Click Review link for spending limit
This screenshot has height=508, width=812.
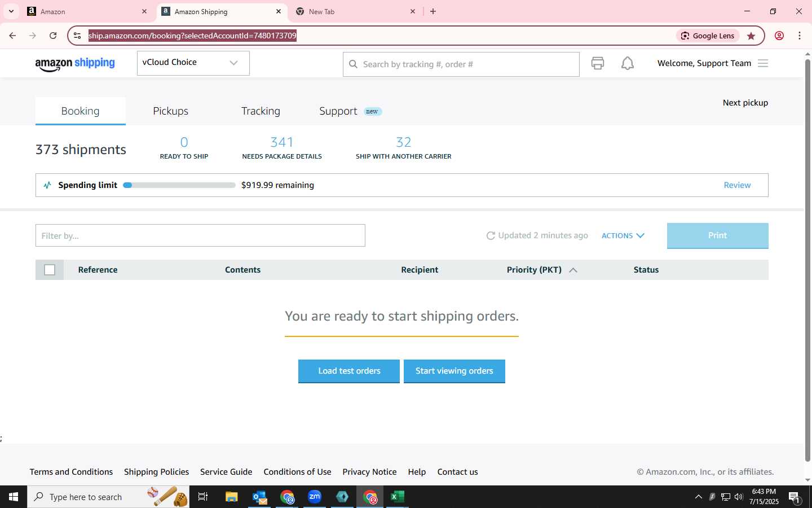point(737,185)
